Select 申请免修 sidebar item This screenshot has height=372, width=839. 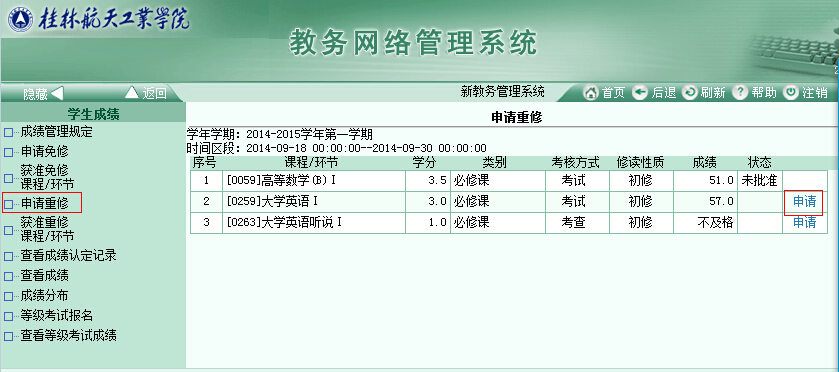coord(44,151)
